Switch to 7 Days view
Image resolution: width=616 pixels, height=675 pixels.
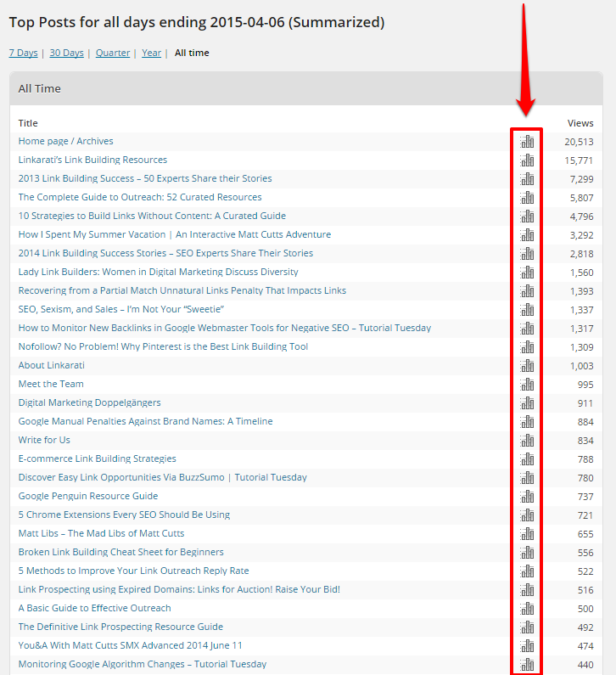pyautogui.click(x=23, y=53)
